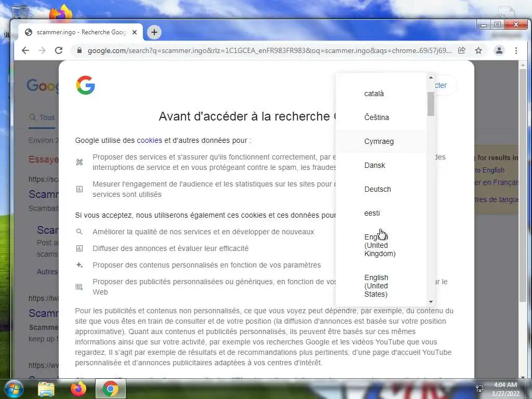Click the address bar URL field
This screenshot has width=532, height=399.
(x=270, y=50)
